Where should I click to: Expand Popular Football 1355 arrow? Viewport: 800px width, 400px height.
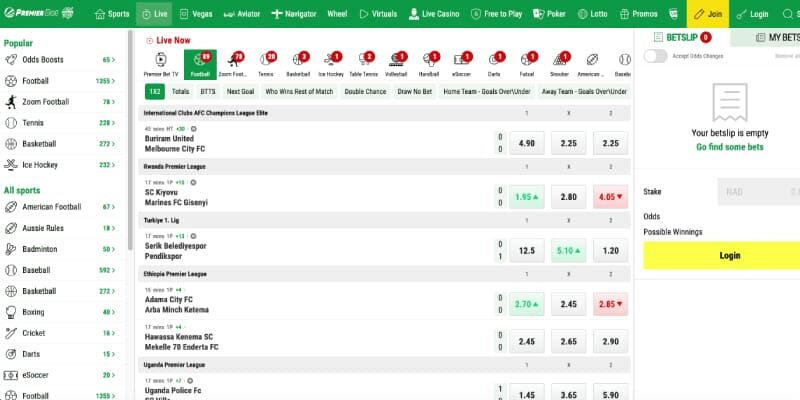113,81
